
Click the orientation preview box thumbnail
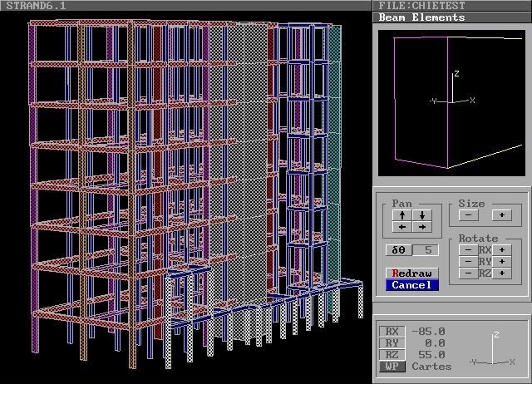click(451, 103)
